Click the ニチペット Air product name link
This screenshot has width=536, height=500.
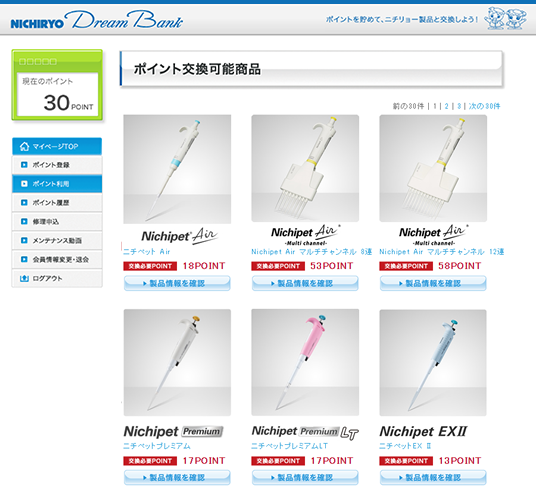pyautogui.click(x=146, y=252)
